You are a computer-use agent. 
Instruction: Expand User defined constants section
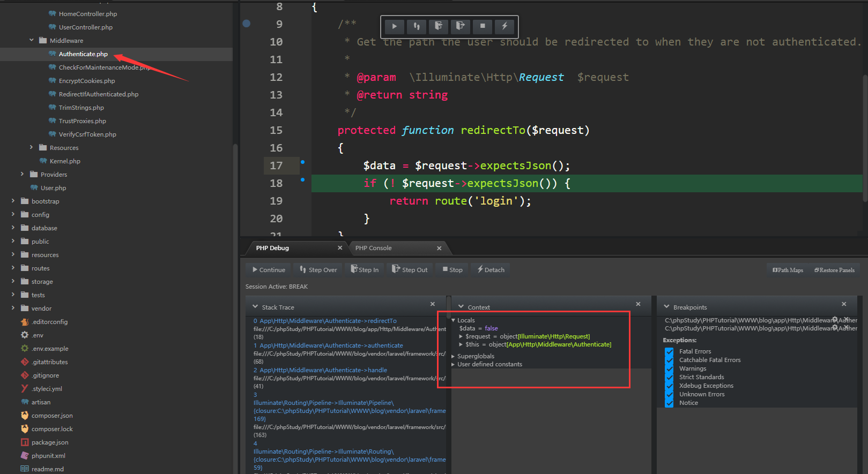pyautogui.click(x=454, y=364)
